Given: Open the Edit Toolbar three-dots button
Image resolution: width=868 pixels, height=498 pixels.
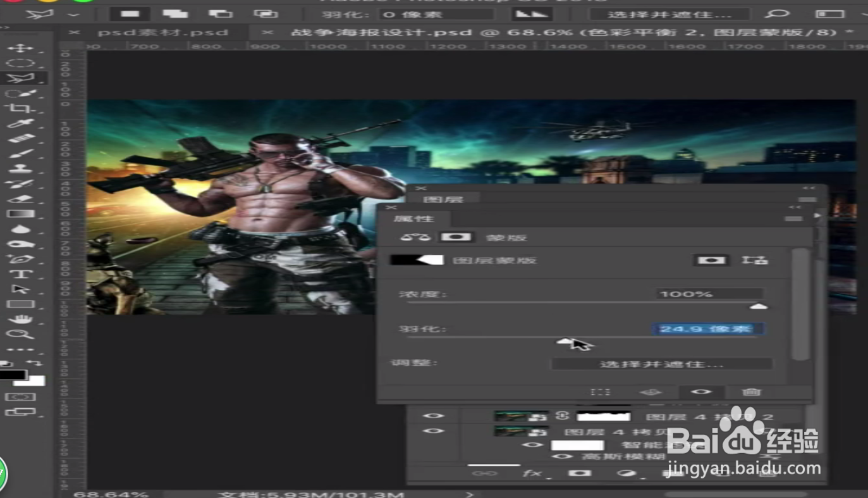Looking at the screenshot, I should (x=20, y=350).
